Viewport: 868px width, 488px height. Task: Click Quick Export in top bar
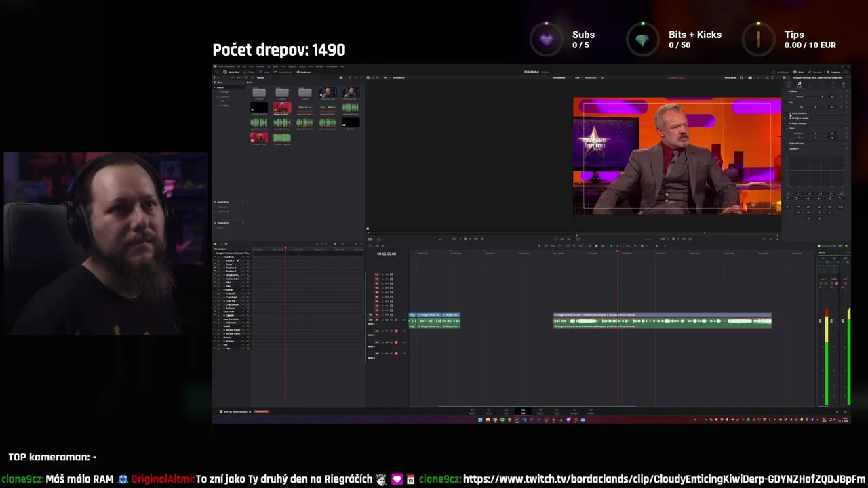tap(782, 72)
